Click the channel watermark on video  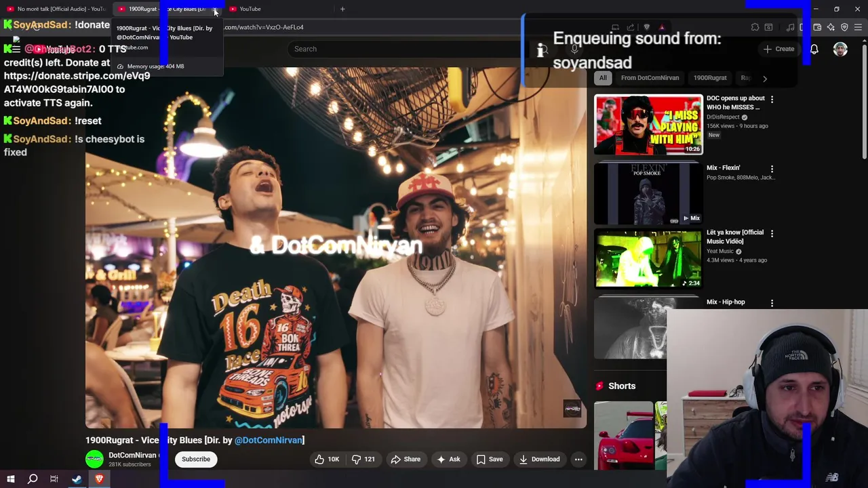(572, 409)
